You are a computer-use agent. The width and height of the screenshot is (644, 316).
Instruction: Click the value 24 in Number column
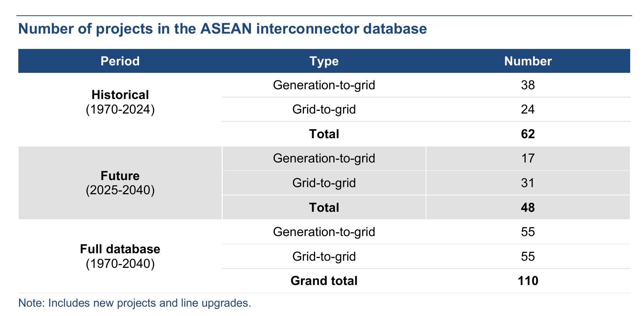(528, 109)
